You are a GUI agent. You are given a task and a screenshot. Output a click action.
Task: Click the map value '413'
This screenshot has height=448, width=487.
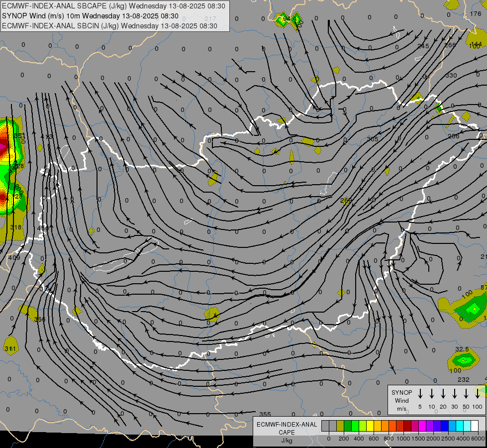tap(47, 137)
